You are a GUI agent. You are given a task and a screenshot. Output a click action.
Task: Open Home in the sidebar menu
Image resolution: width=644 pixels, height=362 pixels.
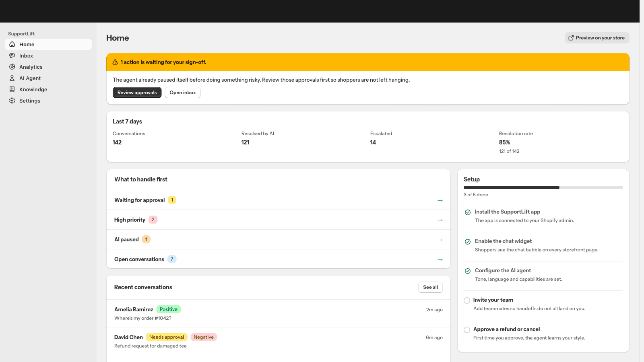(x=48, y=44)
